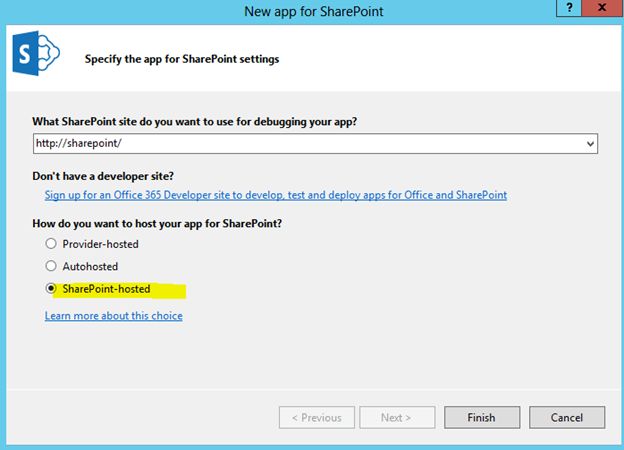Open the Office 365 Developer site sign-up link
The width and height of the screenshot is (624, 450).
pyautogui.click(x=275, y=195)
